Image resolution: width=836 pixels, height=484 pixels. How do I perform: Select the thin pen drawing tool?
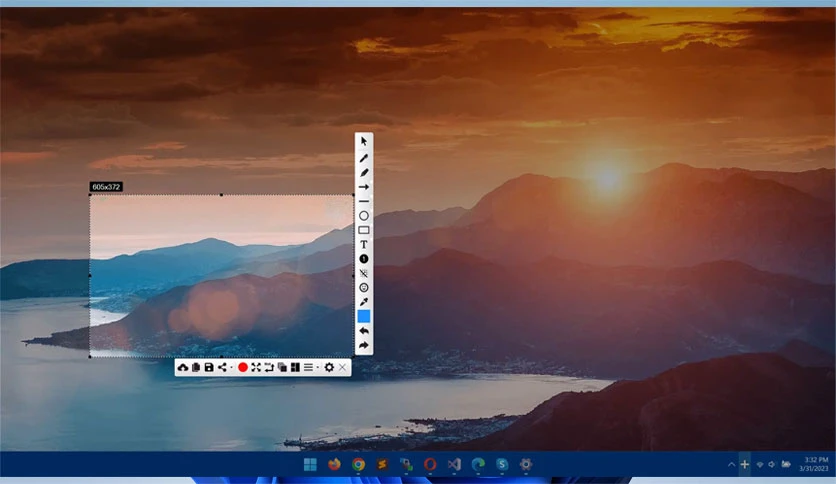[364, 158]
